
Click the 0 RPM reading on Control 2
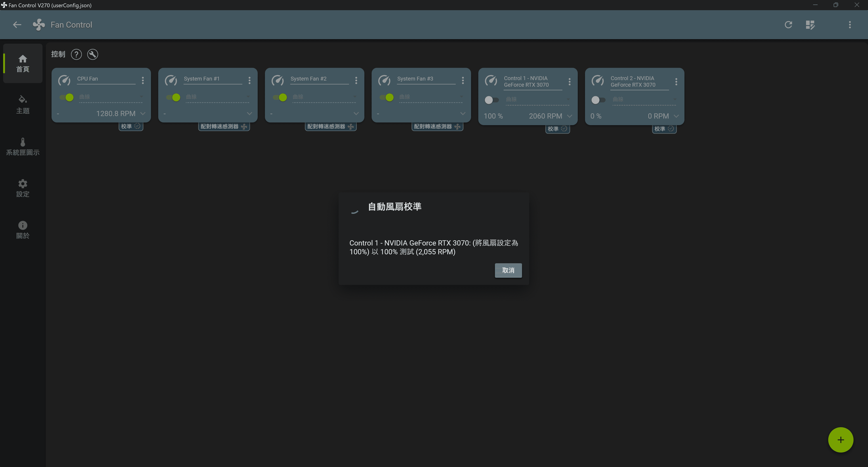[x=658, y=116]
